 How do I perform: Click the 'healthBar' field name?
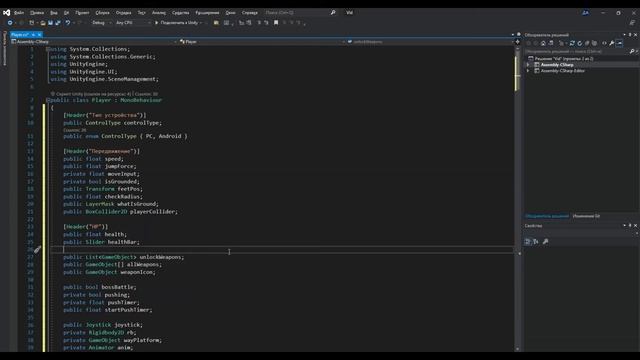tap(122, 242)
